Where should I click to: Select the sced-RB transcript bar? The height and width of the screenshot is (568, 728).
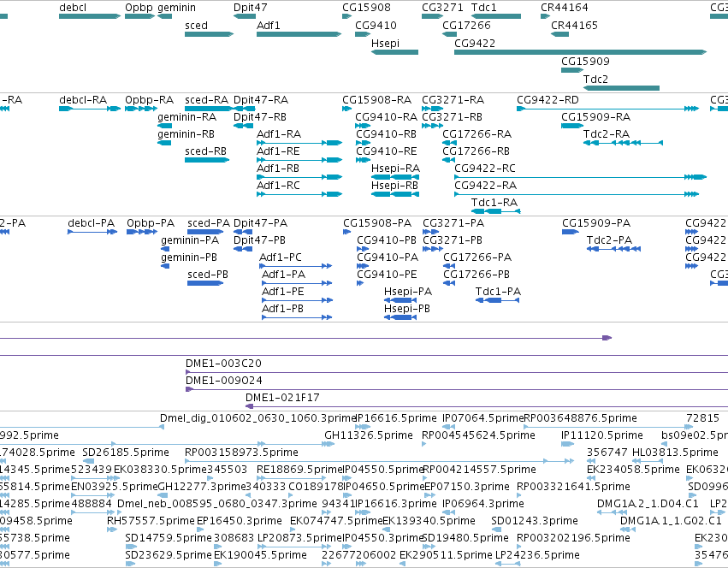[x=207, y=160]
